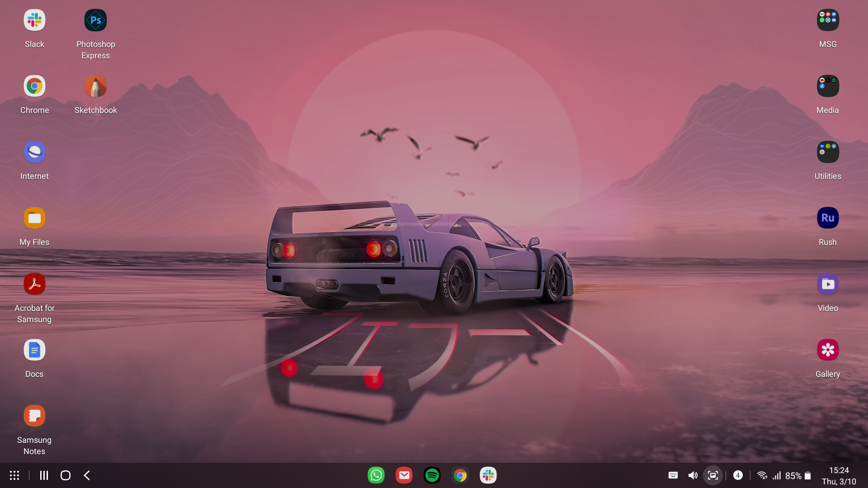Screen dimensions: 868x488
Task: Open Slack app
Action: click(x=34, y=20)
